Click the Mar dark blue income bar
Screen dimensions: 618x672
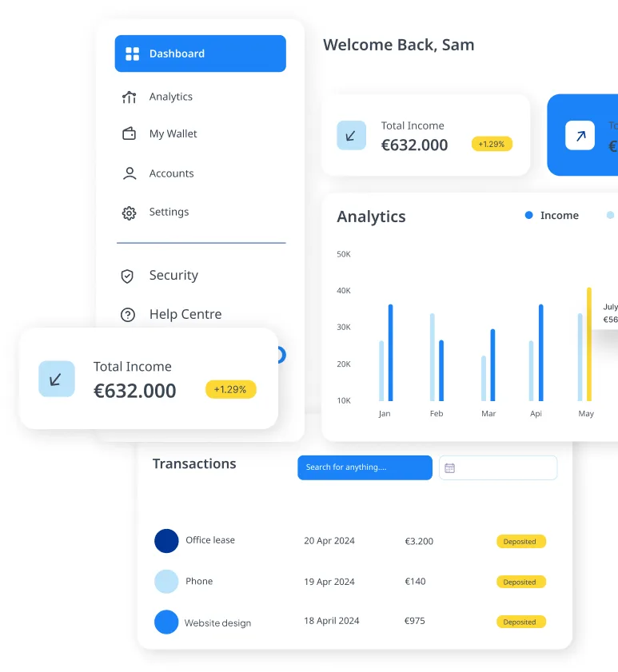[492, 365]
